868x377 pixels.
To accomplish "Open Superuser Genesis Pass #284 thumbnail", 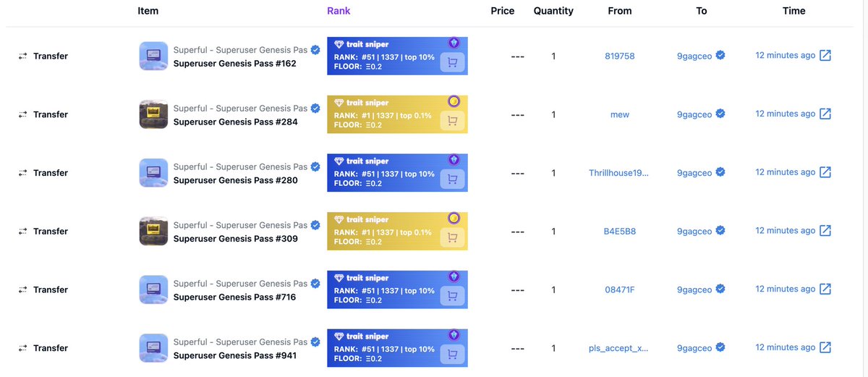I will click(x=154, y=114).
